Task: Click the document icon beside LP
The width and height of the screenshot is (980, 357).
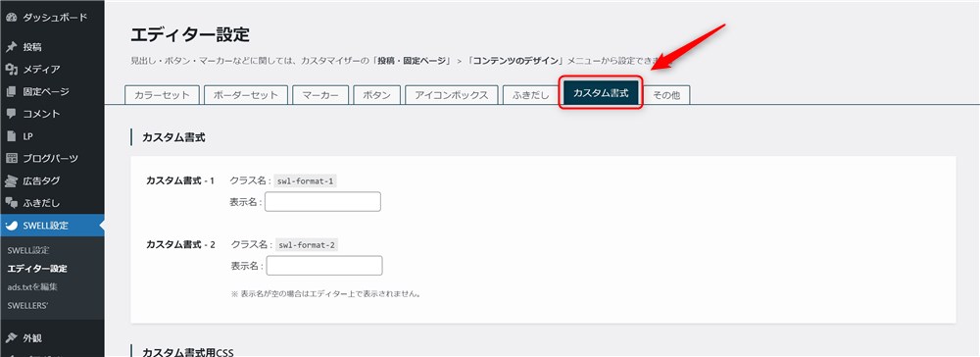Action: pyautogui.click(x=11, y=136)
